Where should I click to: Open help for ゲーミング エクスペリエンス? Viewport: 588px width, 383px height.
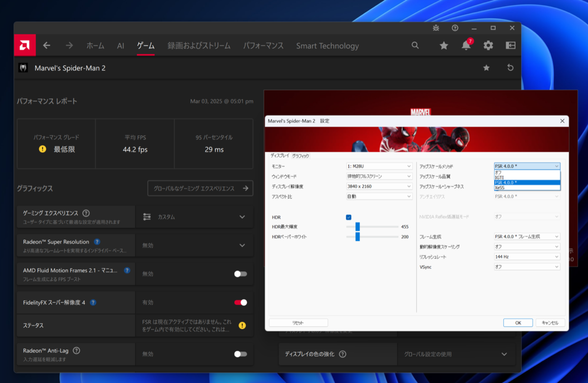coord(86,213)
